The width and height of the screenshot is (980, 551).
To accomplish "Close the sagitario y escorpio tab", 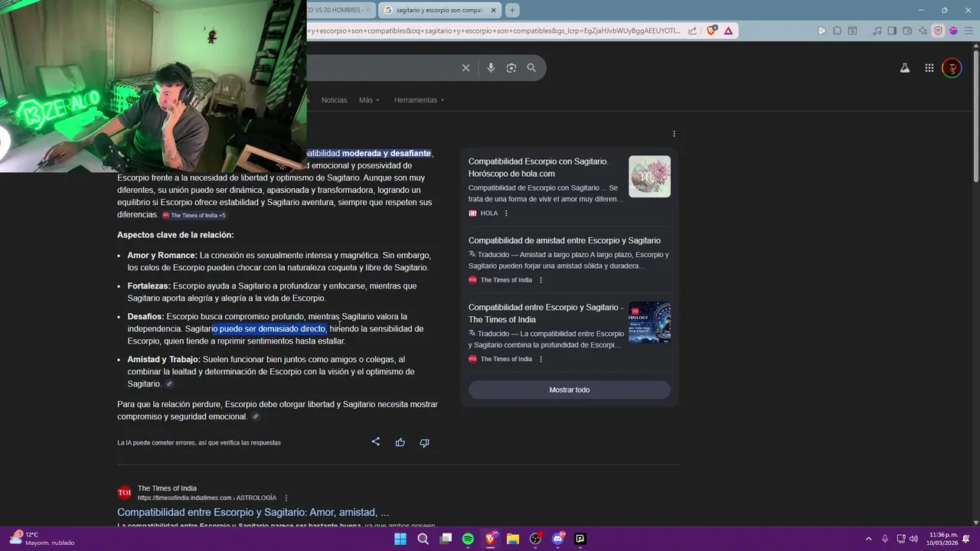I will [x=494, y=10].
